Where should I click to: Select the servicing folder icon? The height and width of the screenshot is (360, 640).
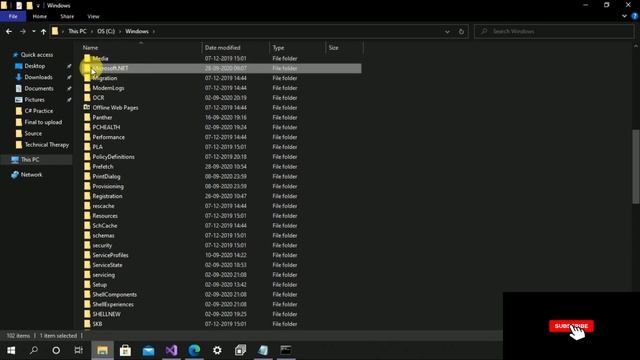(87, 275)
